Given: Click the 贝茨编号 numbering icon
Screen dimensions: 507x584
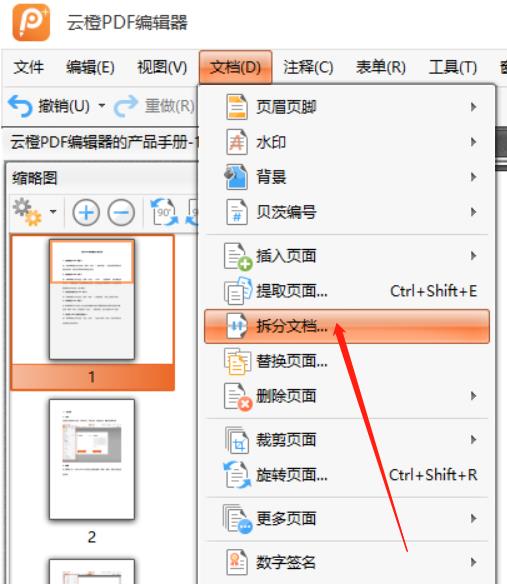Looking at the screenshot, I should point(237,212).
